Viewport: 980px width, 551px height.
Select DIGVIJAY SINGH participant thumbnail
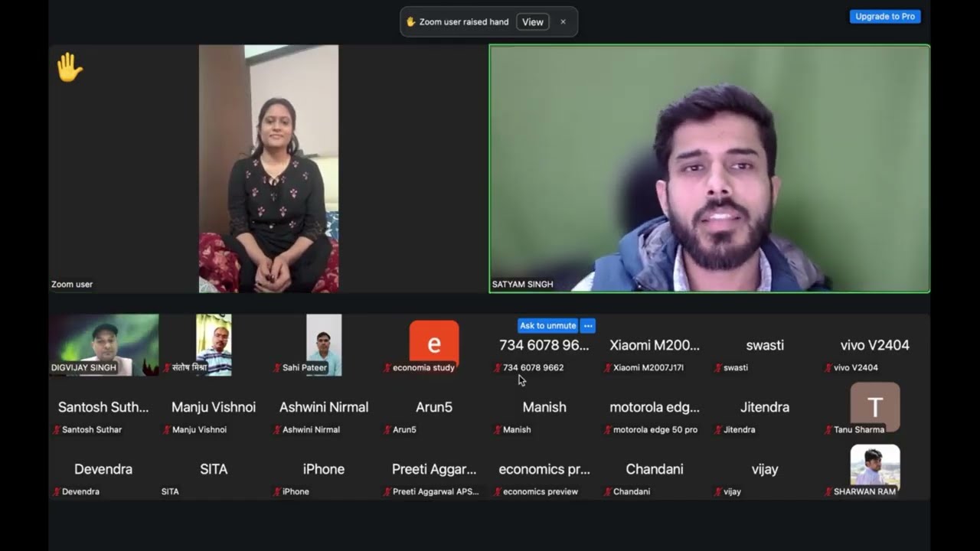click(x=104, y=345)
